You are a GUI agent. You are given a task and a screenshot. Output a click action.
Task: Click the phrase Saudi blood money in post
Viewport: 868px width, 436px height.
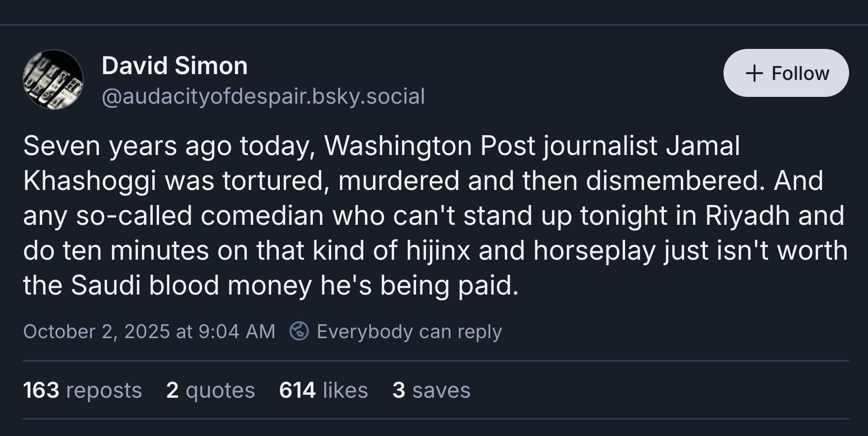[192, 285]
